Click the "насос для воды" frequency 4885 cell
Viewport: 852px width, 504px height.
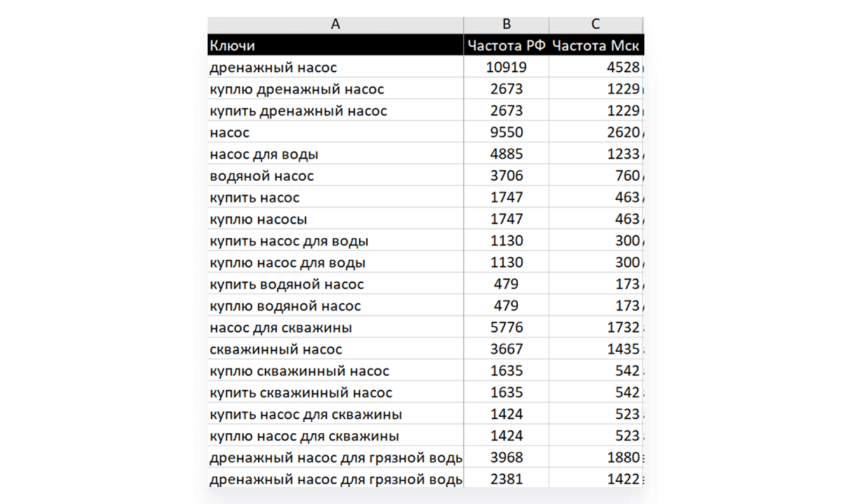pos(506,154)
